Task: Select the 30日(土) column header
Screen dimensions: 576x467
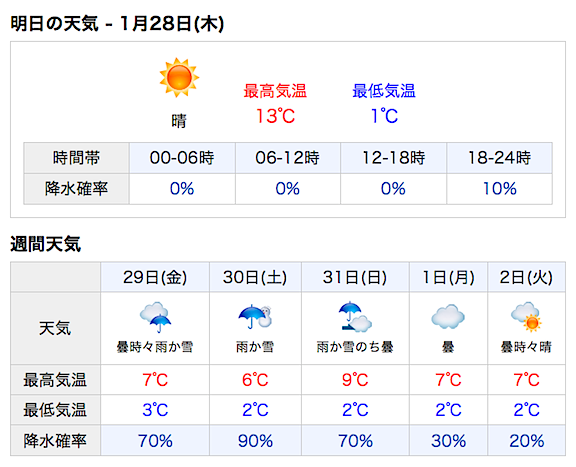Action: [255, 277]
